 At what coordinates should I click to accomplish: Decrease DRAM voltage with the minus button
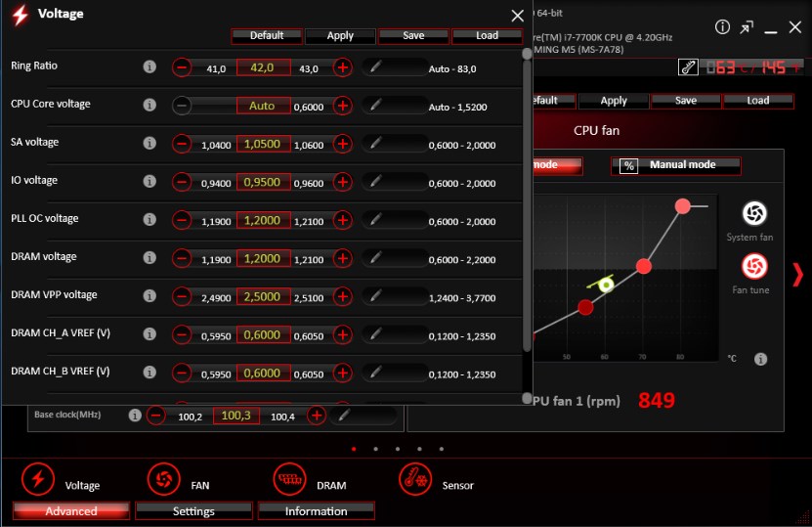(x=182, y=258)
